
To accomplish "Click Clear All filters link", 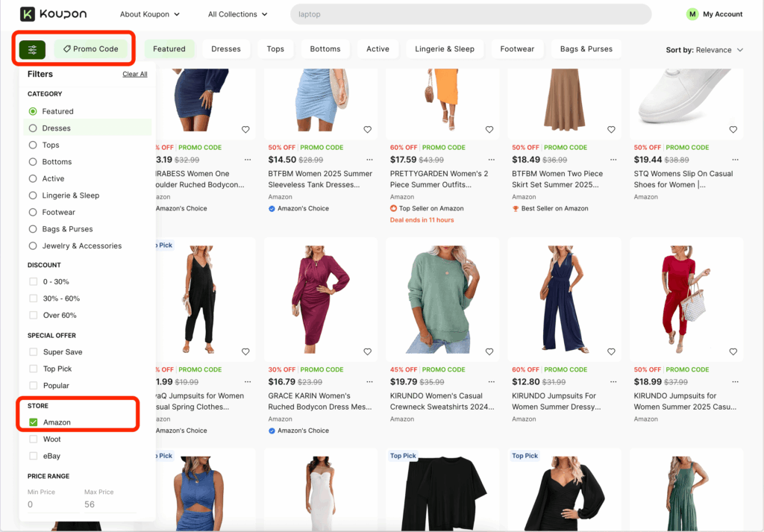I will (135, 74).
